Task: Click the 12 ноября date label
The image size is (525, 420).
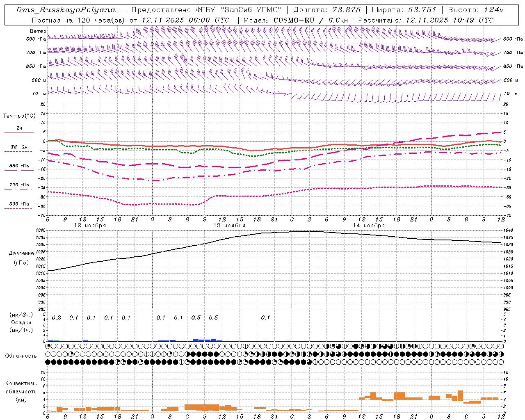Action: click(90, 226)
